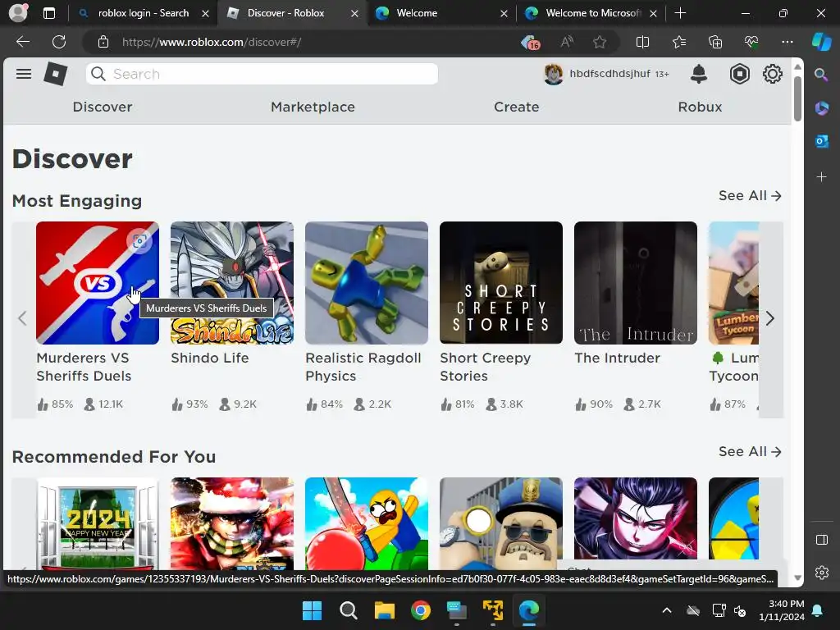
Task: Open the Marketplace nav item
Action: click(x=313, y=107)
